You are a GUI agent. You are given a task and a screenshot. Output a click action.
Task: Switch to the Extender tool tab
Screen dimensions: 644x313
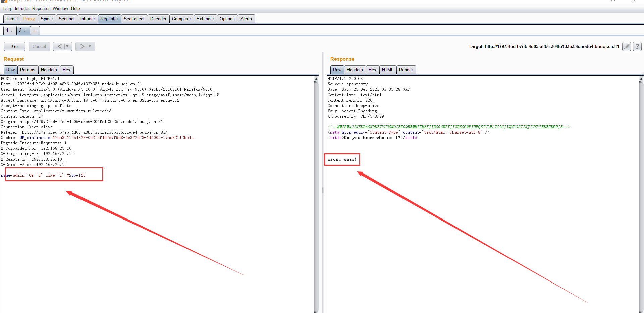(205, 19)
